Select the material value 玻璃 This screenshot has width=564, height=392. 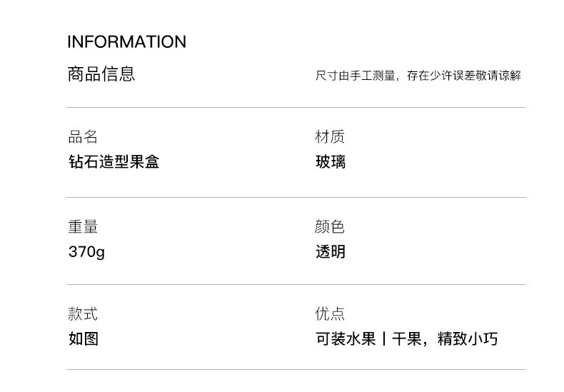pyautogui.click(x=331, y=162)
